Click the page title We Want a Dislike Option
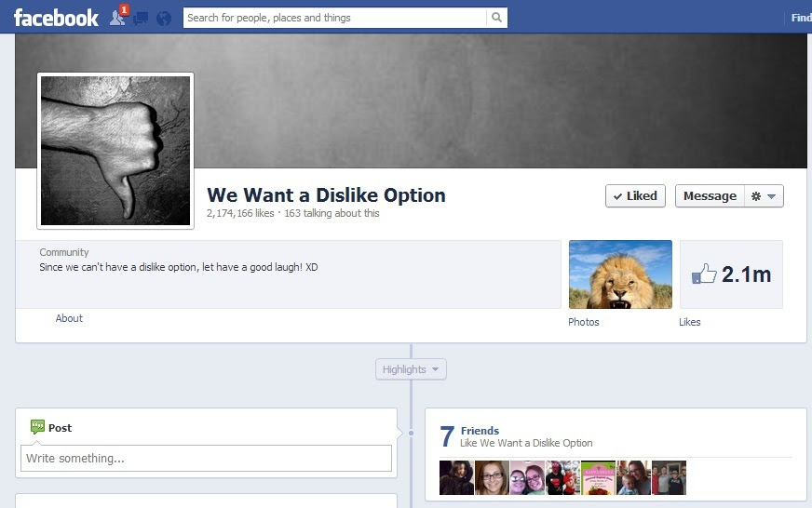Screen dimensions: 812x508 (326, 195)
